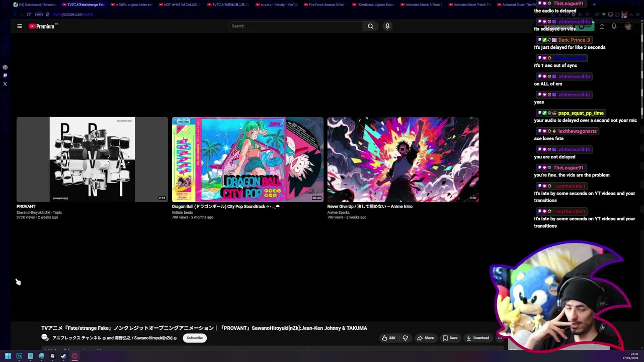
Task: Dislike the video with the thumbs-down icon
Action: (405, 338)
